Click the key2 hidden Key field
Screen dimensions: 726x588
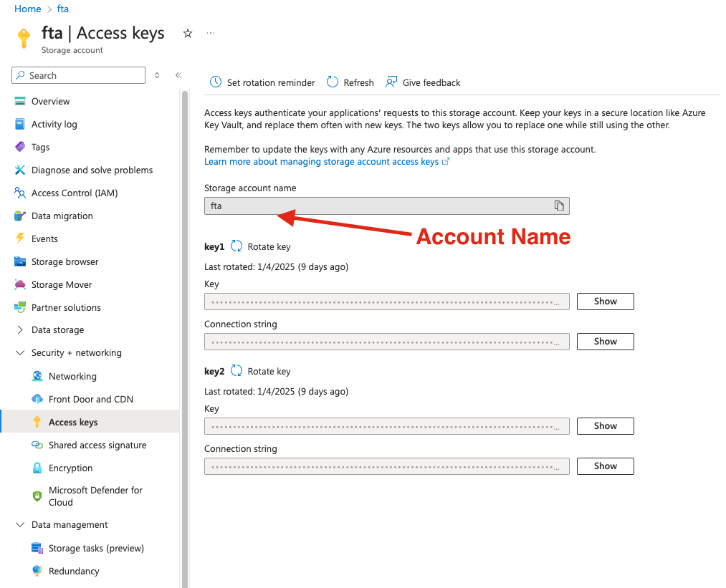pyautogui.click(x=386, y=426)
